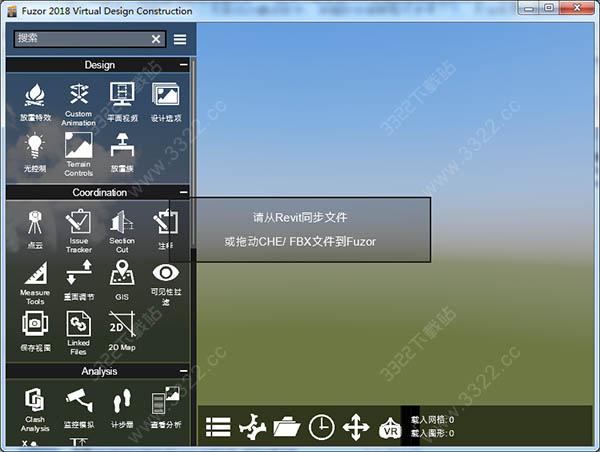Viewport: 600px width, 452px height.
Task: Open the hamburger menu beside search
Action: (x=180, y=39)
